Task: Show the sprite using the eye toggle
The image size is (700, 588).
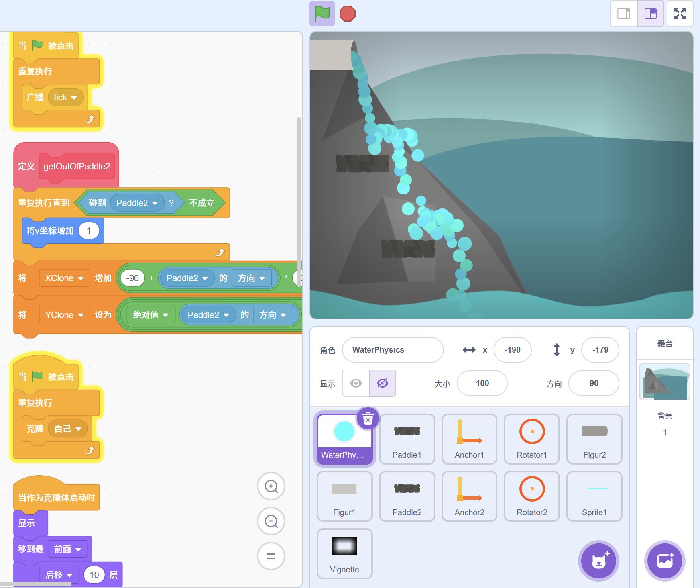Action: 356,383
